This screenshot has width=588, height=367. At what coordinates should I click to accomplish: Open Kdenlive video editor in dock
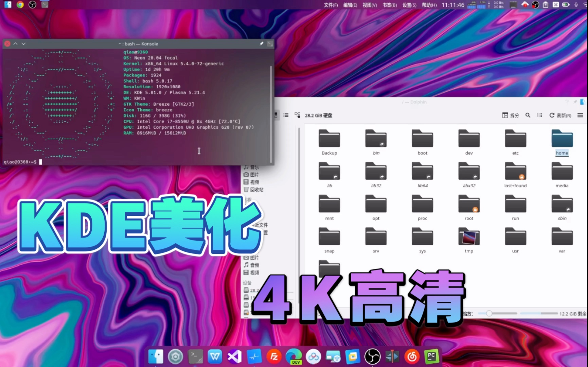point(392,356)
